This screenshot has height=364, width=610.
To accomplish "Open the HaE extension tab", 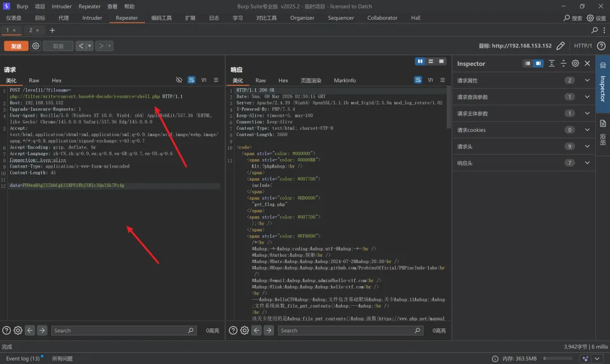I will point(416,18).
